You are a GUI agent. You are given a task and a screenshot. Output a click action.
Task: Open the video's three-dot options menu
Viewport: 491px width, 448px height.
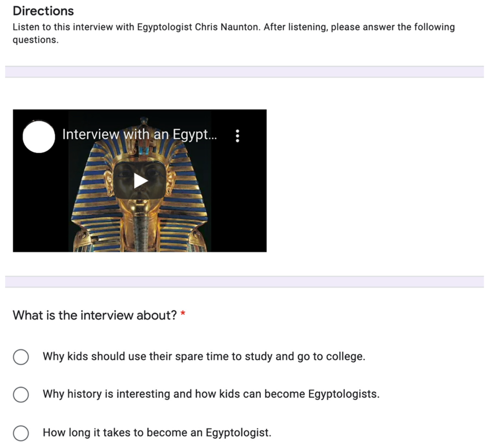pyautogui.click(x=237, y=136)
